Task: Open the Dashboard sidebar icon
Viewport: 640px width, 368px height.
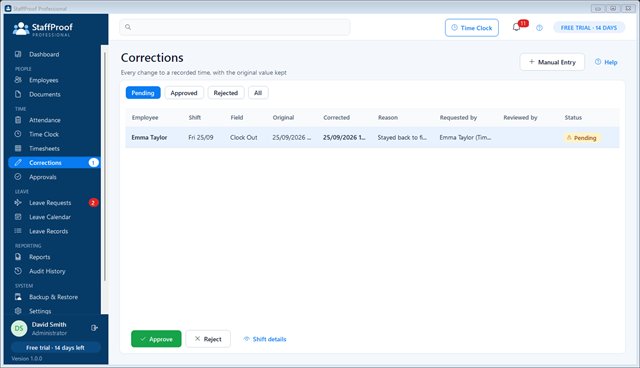Action: coord(18,54)
